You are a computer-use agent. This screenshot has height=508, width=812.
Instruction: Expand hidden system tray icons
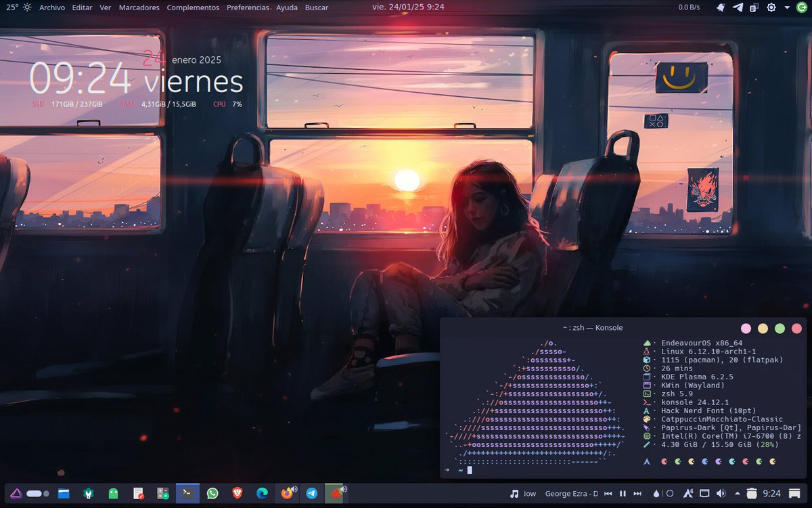[x=737, y=494]
